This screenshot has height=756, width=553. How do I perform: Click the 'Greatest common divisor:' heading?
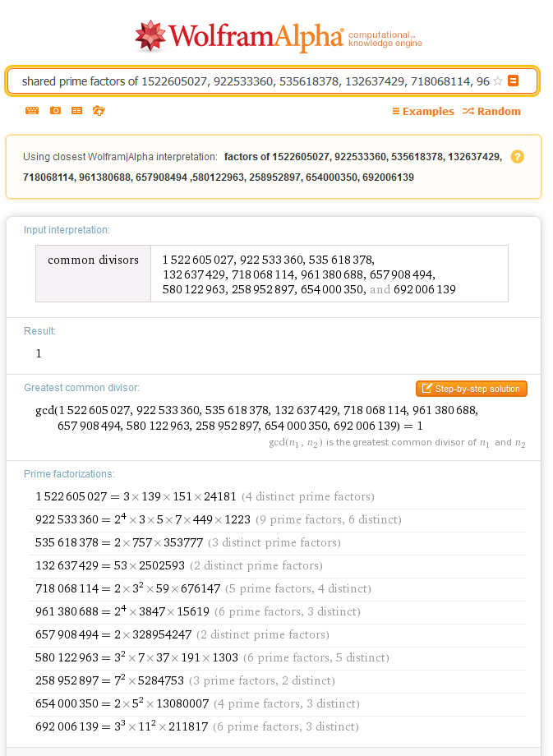[x=81, y=388]
